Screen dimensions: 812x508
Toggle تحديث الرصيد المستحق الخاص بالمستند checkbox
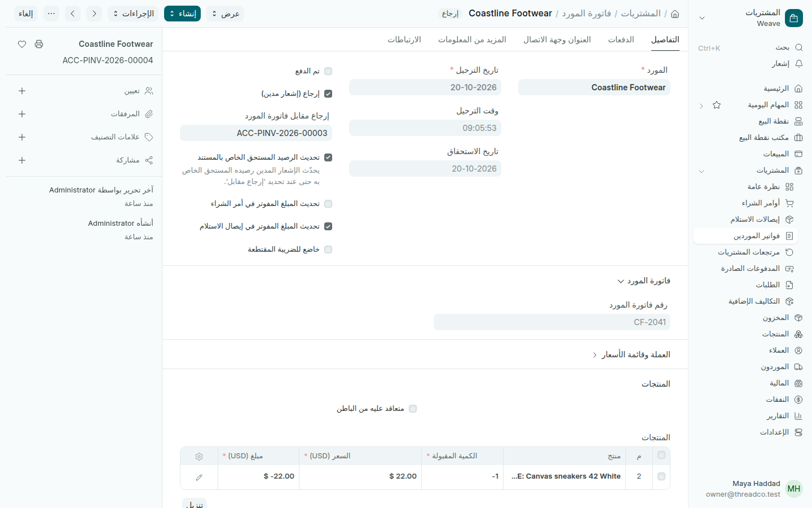tap(328, 157)
